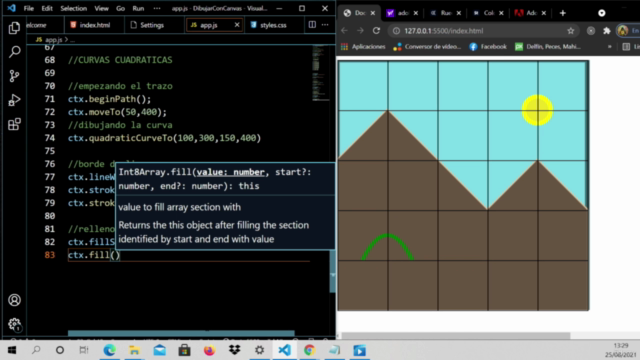The height and width of the screenshot is (360, 640).
Task: Open Windows taskbar search
Action: click(x=36, y=350)
